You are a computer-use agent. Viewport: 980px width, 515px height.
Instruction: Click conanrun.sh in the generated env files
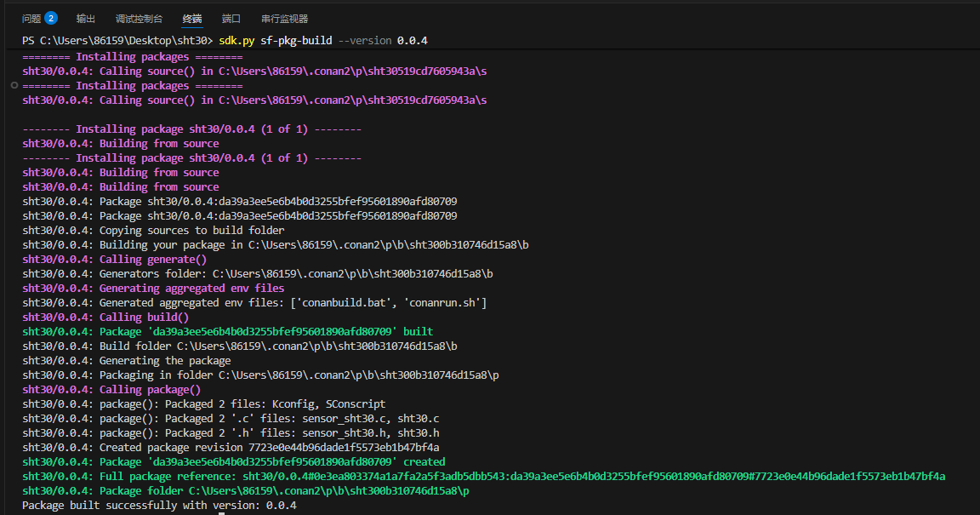(447, 303)
